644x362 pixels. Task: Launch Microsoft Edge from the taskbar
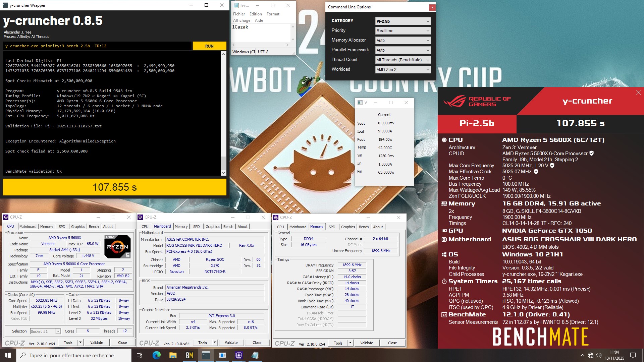tap(156, 355)
